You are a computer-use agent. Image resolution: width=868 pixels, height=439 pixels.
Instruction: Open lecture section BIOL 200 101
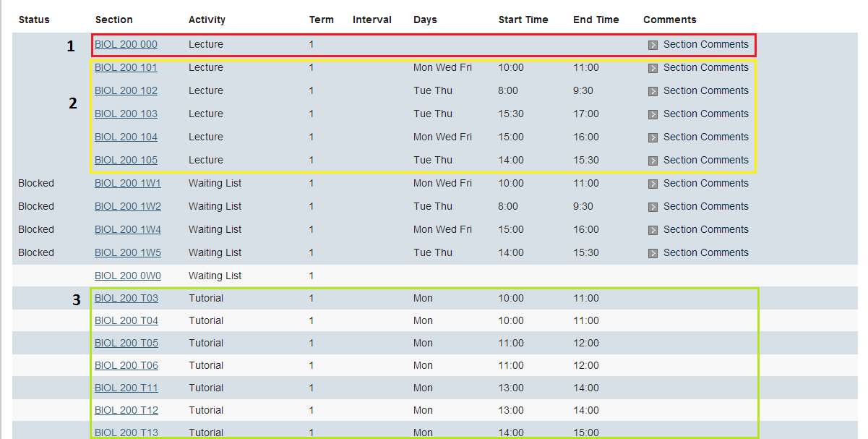(x=126, y=67)
